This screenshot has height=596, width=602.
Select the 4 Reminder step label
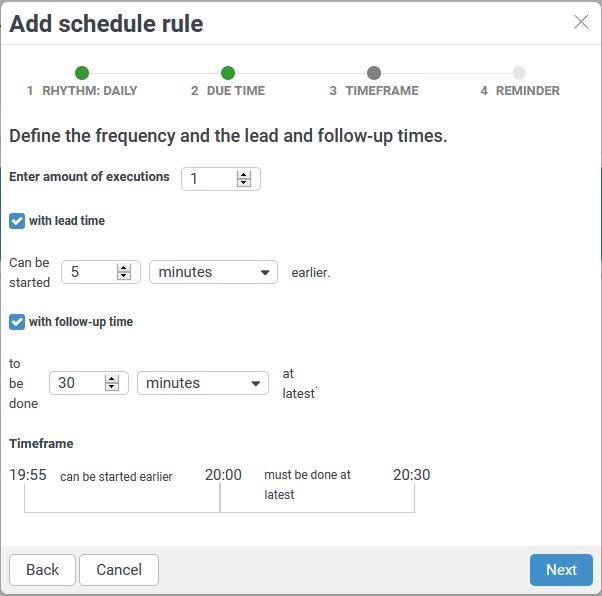[520, 91]
